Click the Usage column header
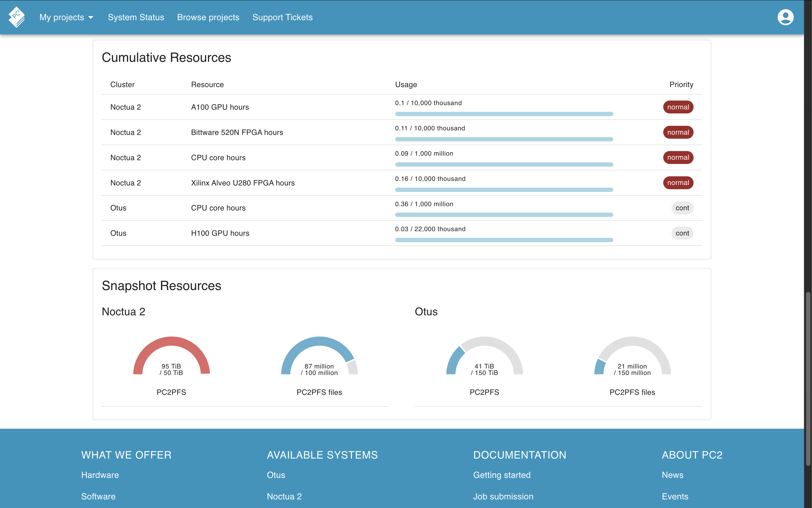Screen dimensions: 812x508 [x=406, y=85]
